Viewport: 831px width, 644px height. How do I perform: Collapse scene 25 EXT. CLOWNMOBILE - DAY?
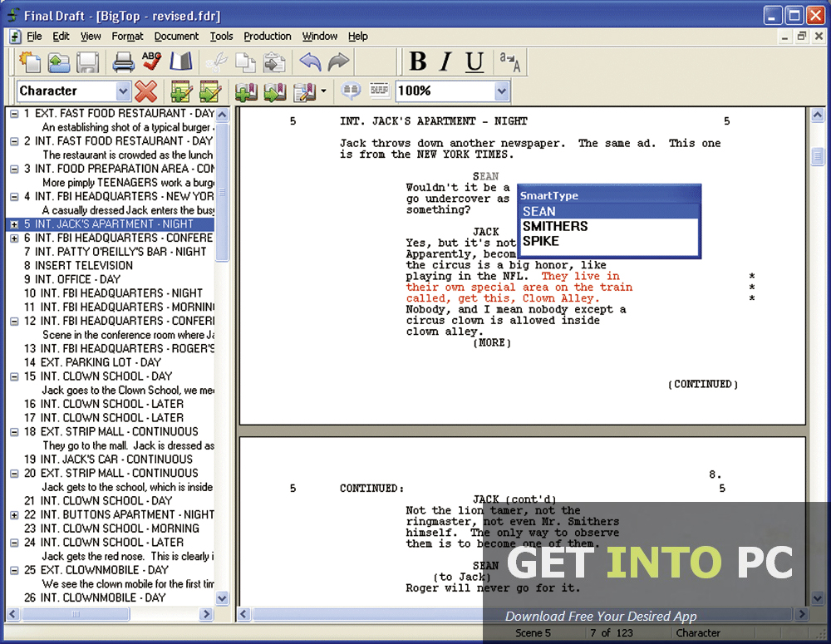point(14,570)
